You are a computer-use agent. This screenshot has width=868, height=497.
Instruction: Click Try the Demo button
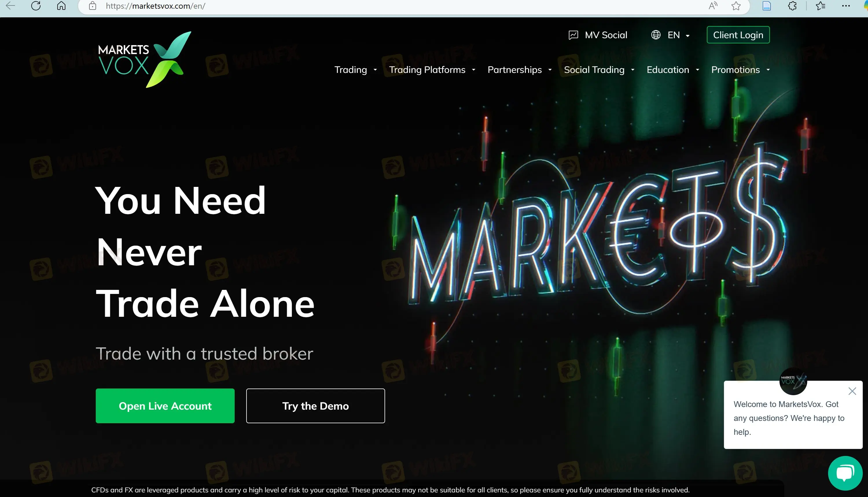pyautogui.click(x=315, y=406)
